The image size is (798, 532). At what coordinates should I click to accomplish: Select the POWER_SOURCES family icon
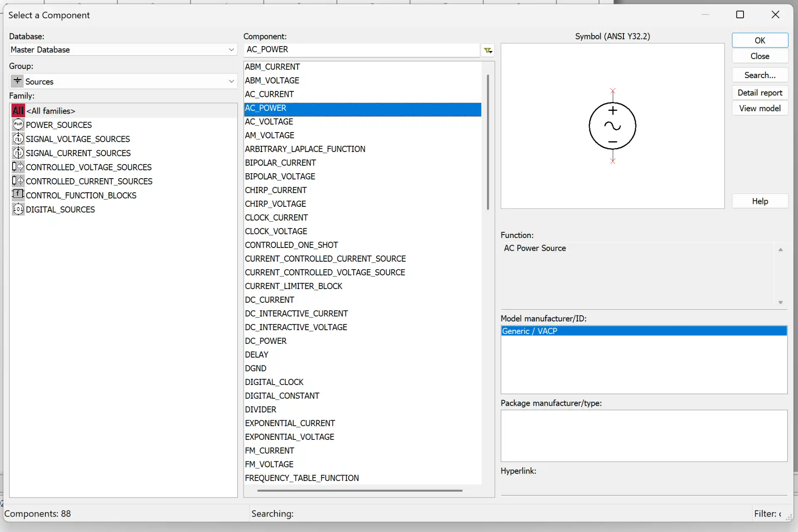coord(18,125)
